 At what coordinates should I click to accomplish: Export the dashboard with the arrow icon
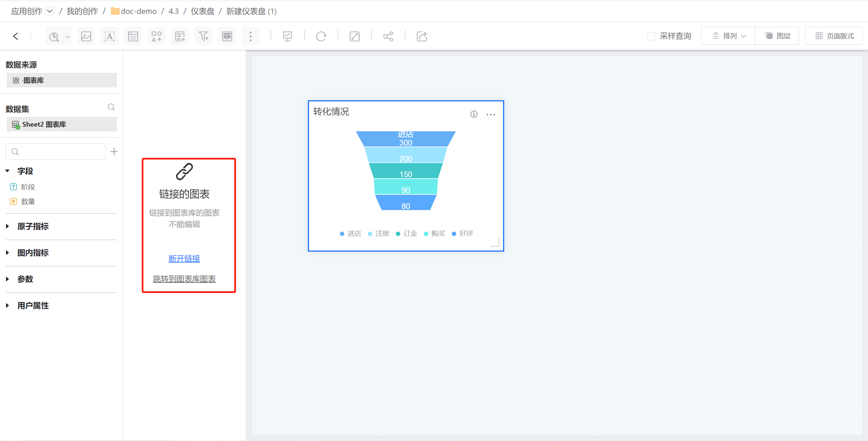[x=422, y=36]
